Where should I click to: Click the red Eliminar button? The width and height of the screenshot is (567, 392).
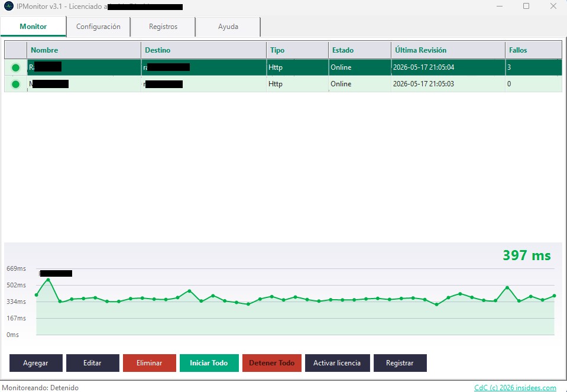pyautogui.click(x=150, y=363)
